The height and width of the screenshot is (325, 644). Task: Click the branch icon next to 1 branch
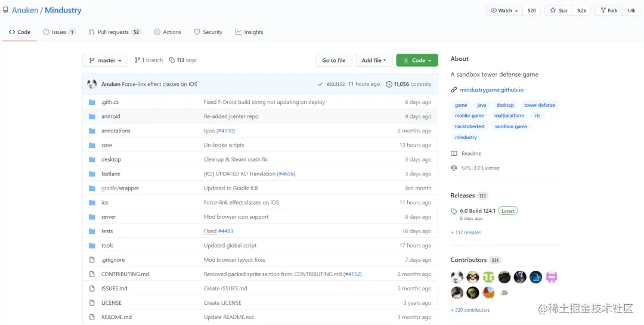pyautogui.click(x=137, y=60)
